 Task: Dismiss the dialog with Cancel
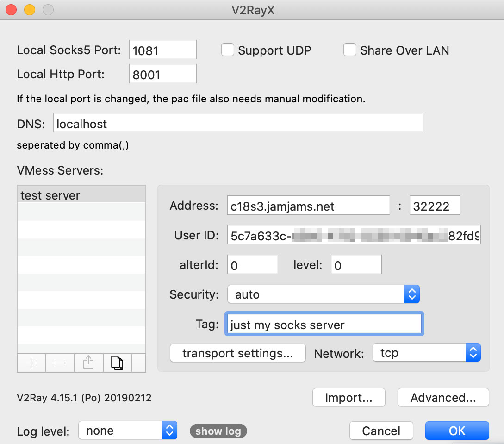click(381, 431)
